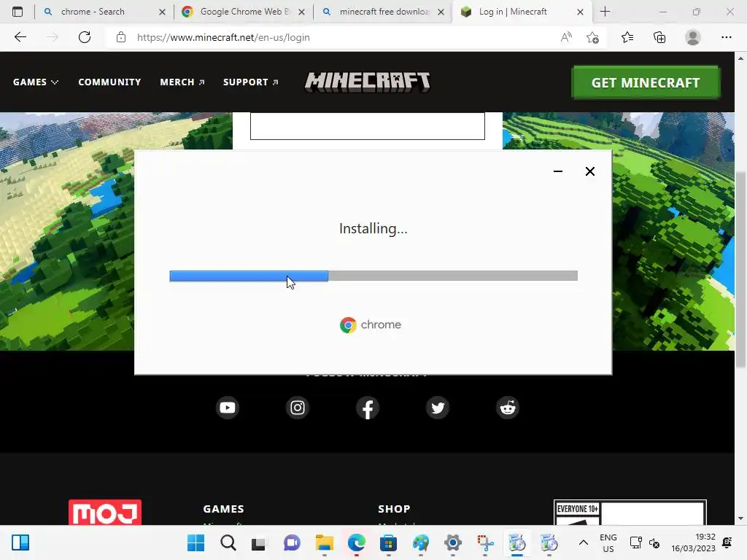Visit Minecraft's YouTube channel icon
Screen dimensions: 747x560
(x=228, y=408)
